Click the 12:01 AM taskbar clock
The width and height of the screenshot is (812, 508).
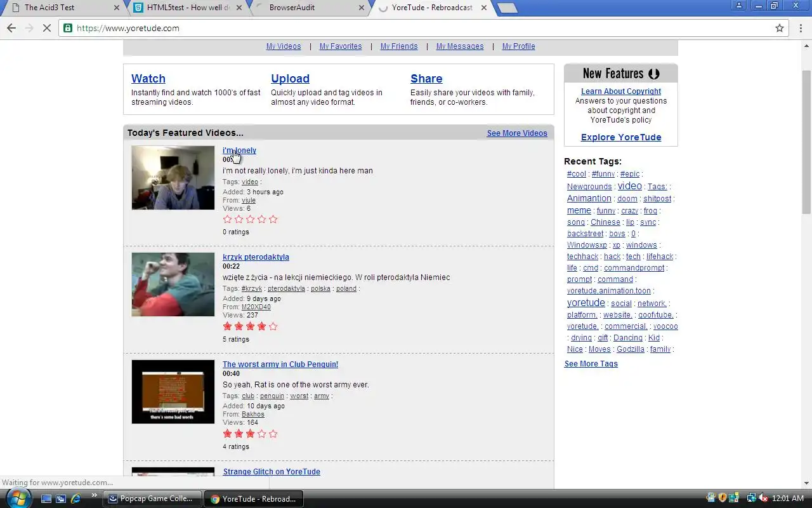pos(789,498)
